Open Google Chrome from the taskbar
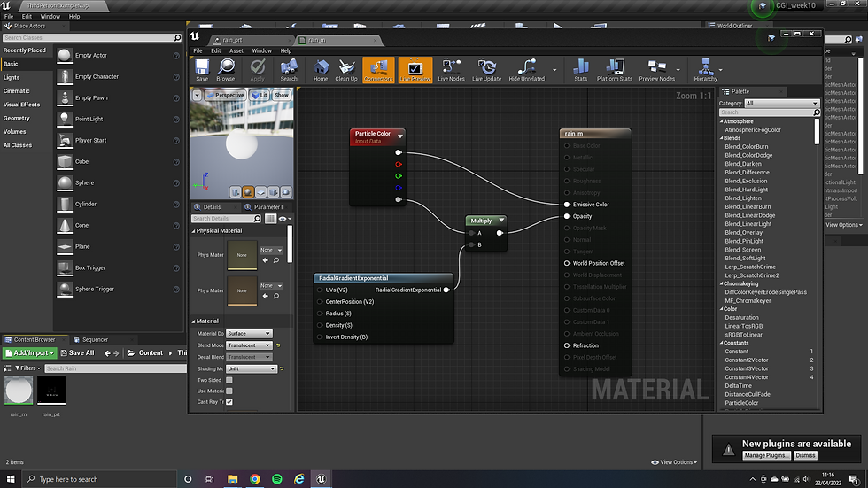The width and height of the screenshot is (868, 488). tap(255, 479)
